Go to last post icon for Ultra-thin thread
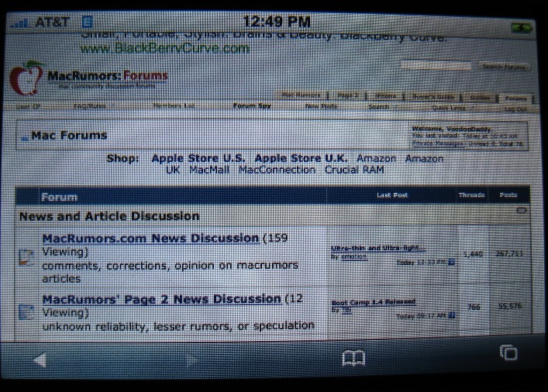Viewport: 548px width, 392px height. (451, 262)
